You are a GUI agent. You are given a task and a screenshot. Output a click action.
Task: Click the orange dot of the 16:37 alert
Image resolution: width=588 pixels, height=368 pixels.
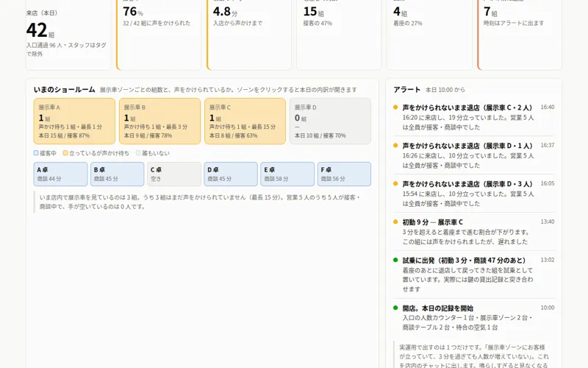[395, 145]
